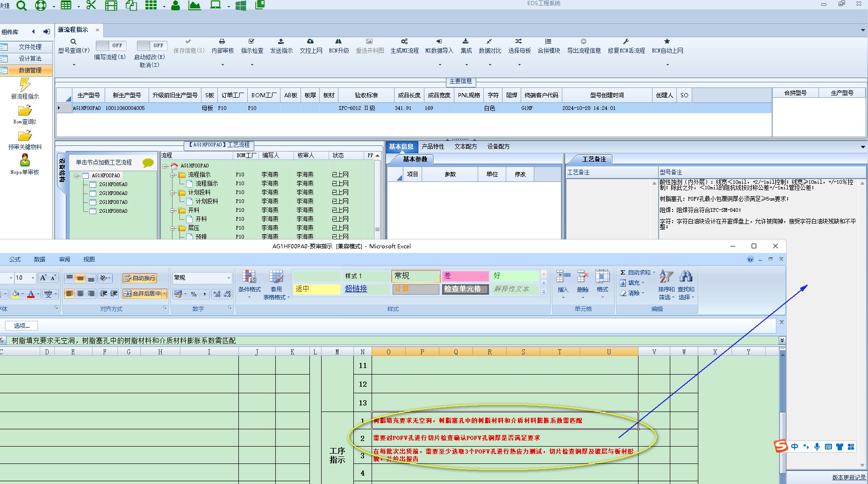Open the 审阅 ribbon tab in Excel

pyautogui.click(x=65, y=259)
